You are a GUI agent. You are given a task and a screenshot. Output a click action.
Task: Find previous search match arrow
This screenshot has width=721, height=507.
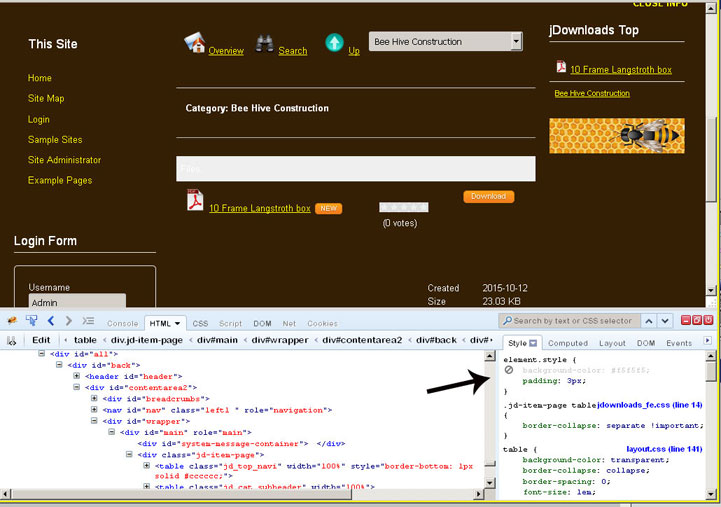pyautogui.click(x=649, y=321)
